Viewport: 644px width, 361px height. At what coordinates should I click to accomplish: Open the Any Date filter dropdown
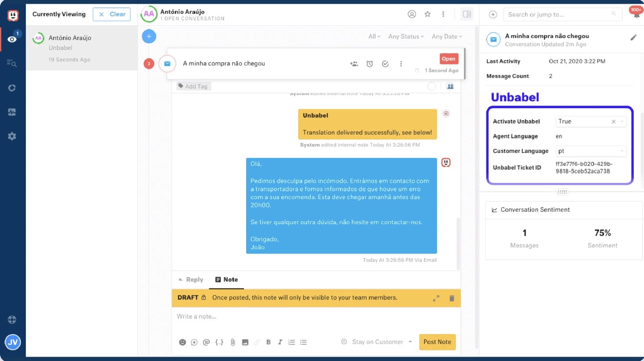447,36
